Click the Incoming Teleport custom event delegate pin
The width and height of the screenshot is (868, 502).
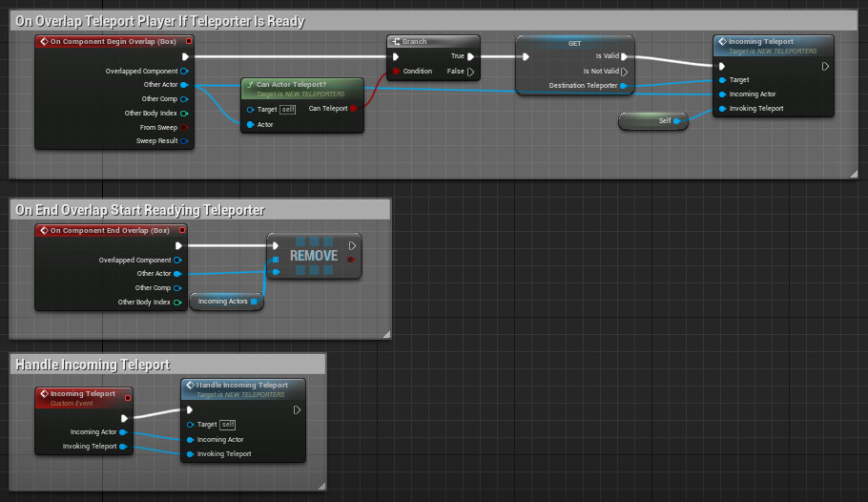point(128,398)
